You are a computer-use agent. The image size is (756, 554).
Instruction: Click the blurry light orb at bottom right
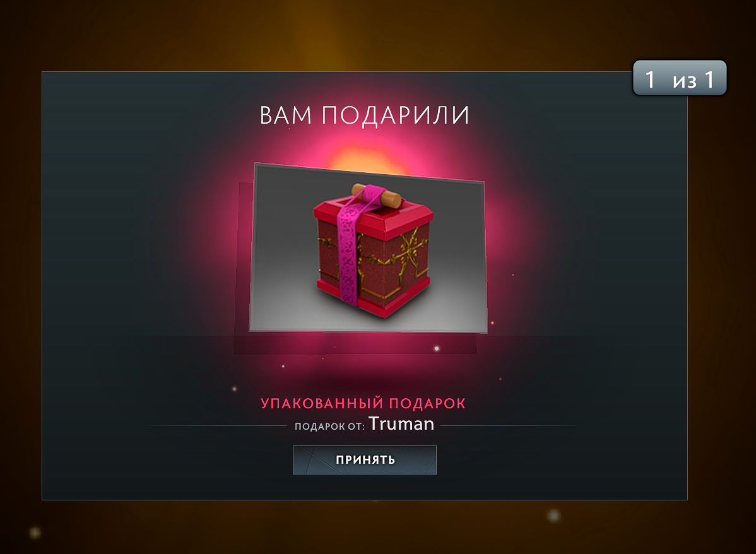(553, 516)
